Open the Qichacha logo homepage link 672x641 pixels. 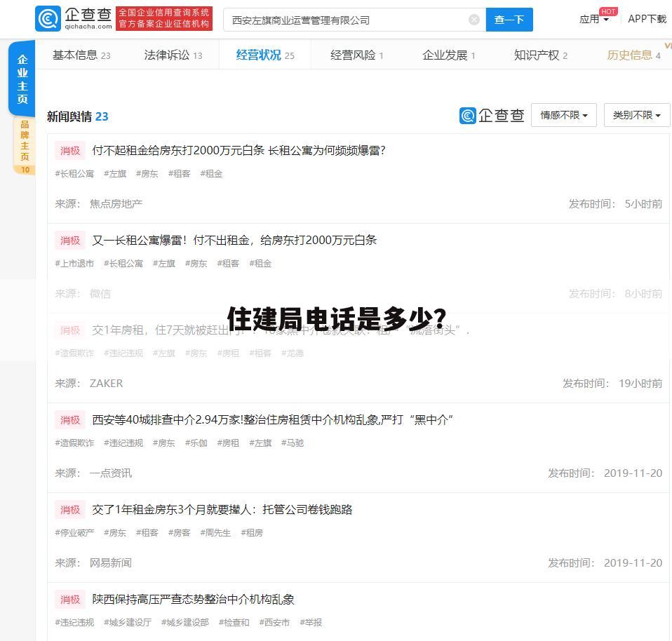(74, 19)
